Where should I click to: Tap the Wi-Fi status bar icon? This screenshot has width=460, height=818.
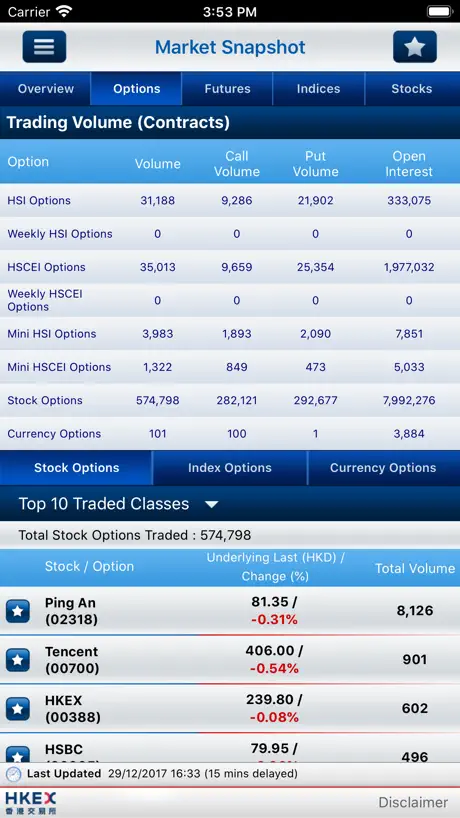pyautogui.click(x=65, y=11)
